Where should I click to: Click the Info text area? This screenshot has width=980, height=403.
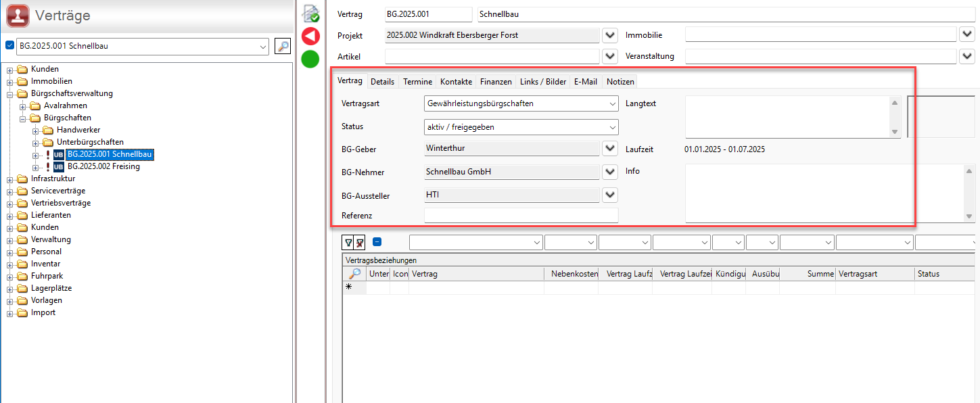825,193
